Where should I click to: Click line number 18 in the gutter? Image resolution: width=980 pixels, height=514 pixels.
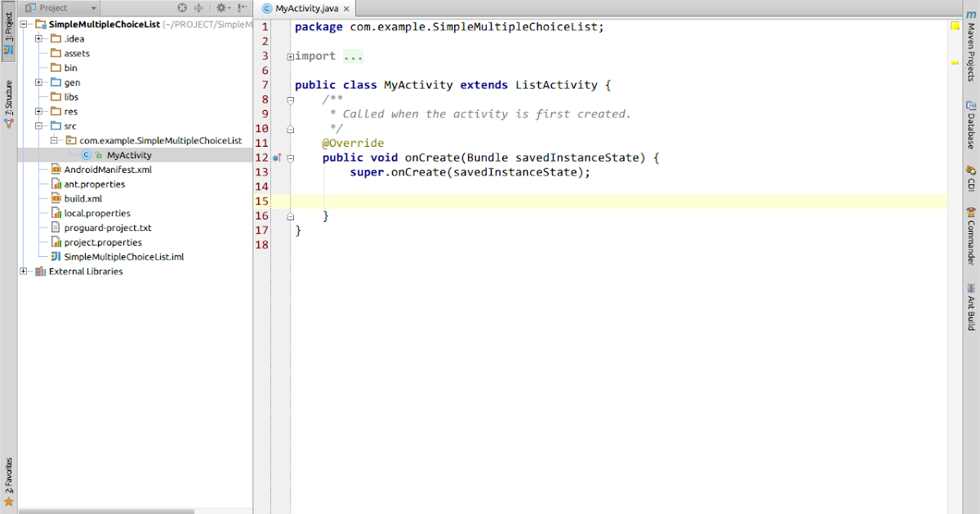pos(262,246)
